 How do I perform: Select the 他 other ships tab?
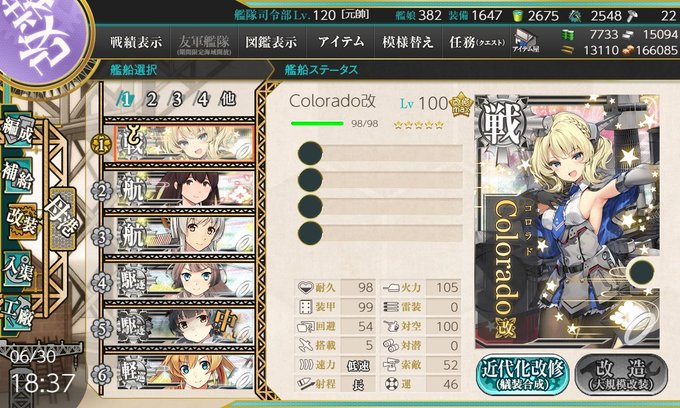coord(228,100)
